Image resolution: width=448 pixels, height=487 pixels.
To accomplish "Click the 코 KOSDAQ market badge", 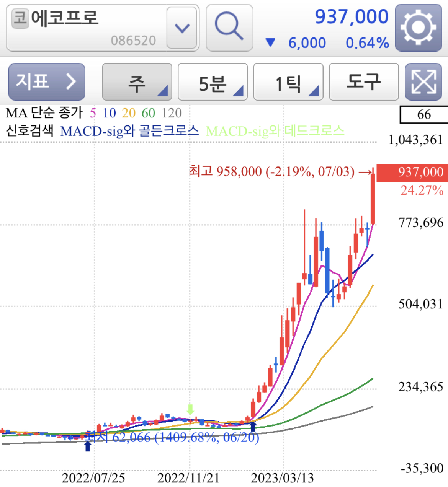I will tap(20, 18).
